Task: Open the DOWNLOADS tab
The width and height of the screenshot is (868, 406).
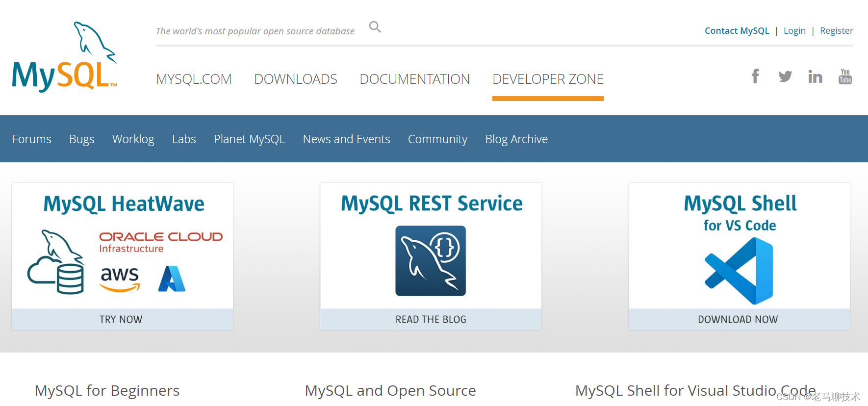Action: [x=296, y=79]
